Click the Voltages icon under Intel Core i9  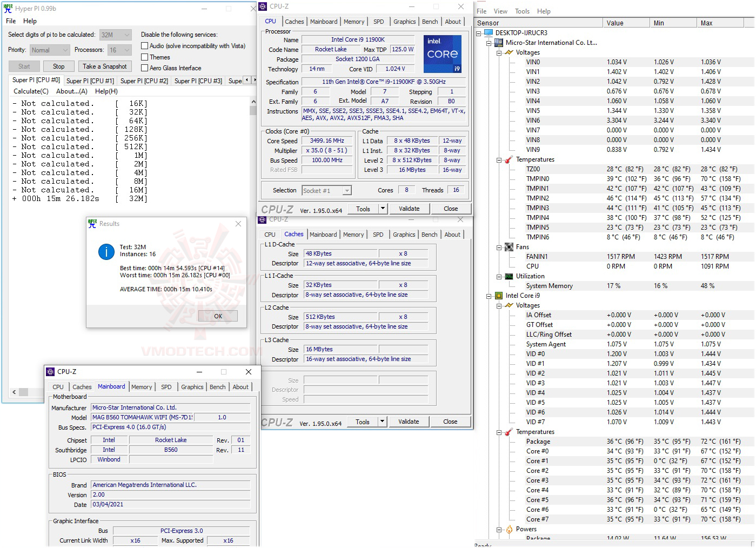pyautogui.click(x=509, y=305)
